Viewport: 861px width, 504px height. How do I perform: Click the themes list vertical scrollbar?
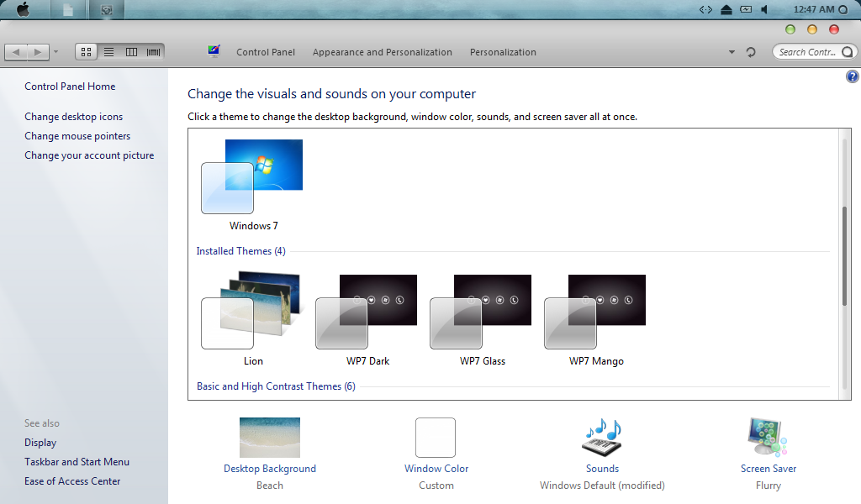click(x=844, y=256)
